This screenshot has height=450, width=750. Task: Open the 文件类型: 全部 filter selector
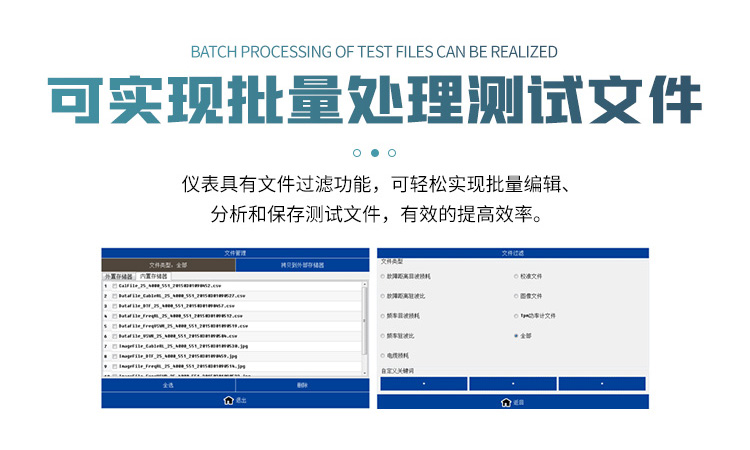(x=169, y=265)
